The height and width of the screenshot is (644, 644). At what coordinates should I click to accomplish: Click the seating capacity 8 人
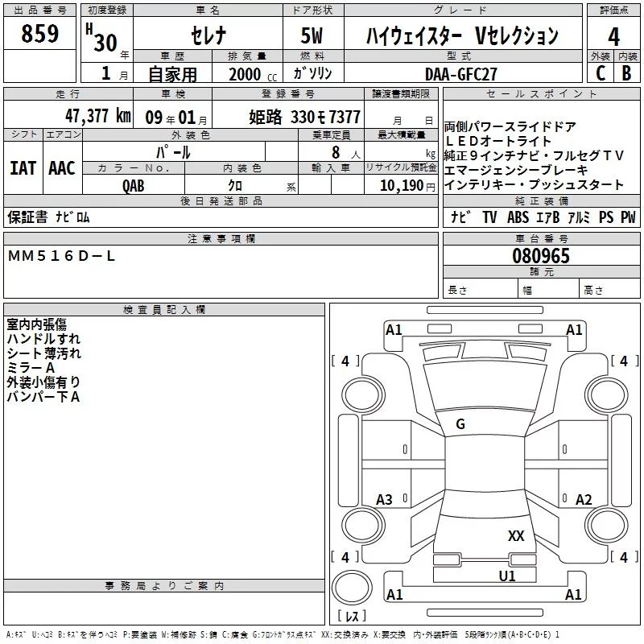point(346,152)
